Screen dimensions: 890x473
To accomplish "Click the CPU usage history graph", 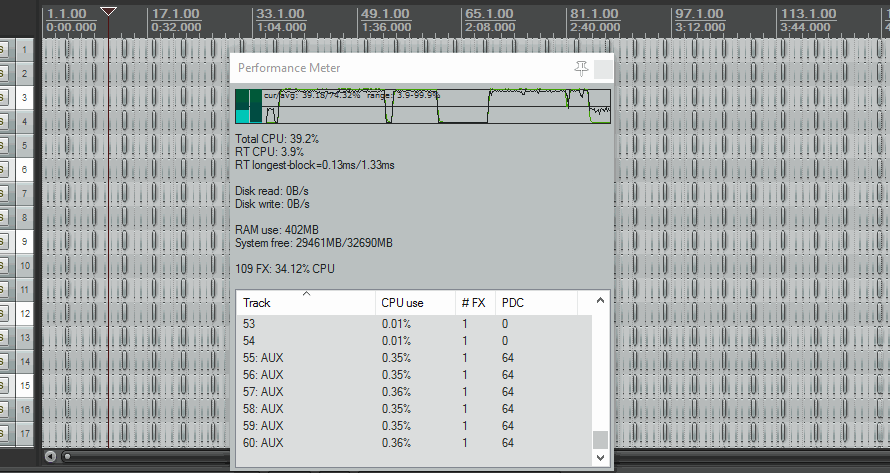I will (x=423, y=106).
